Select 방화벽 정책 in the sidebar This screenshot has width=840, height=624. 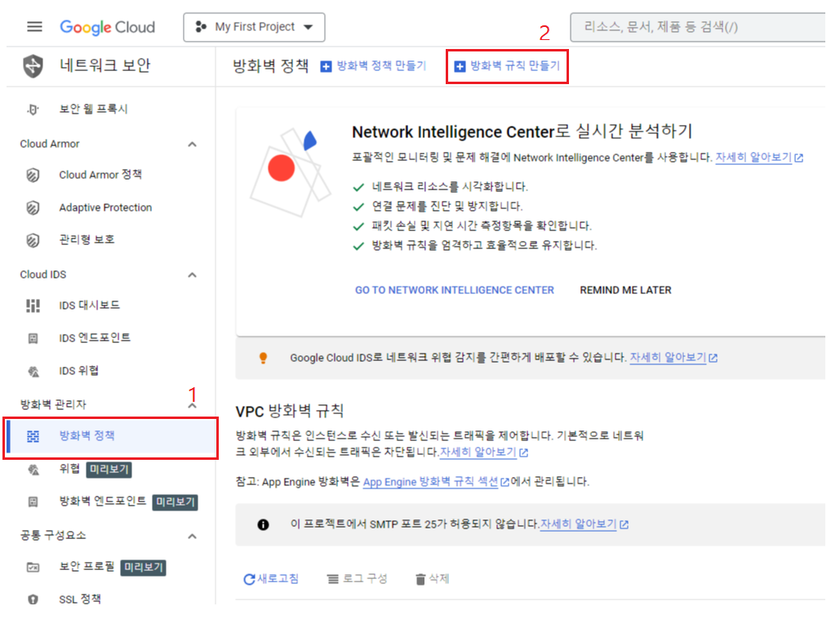(111, 438)
